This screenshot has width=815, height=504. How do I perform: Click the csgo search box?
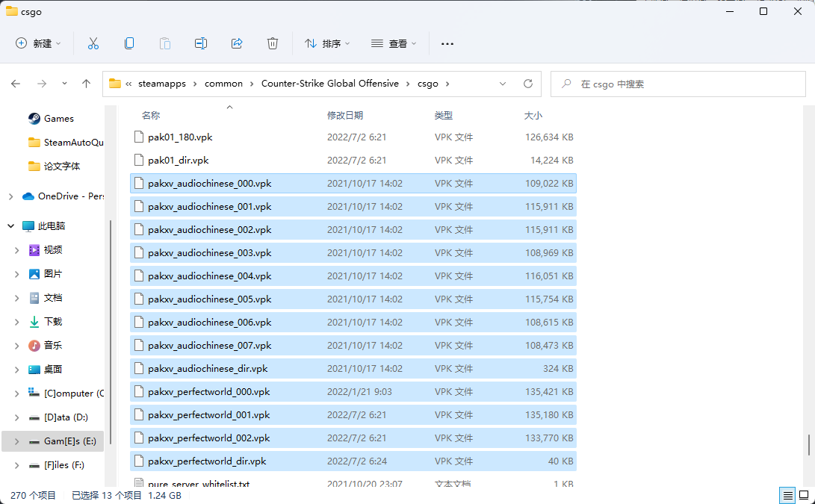point(678,84)
